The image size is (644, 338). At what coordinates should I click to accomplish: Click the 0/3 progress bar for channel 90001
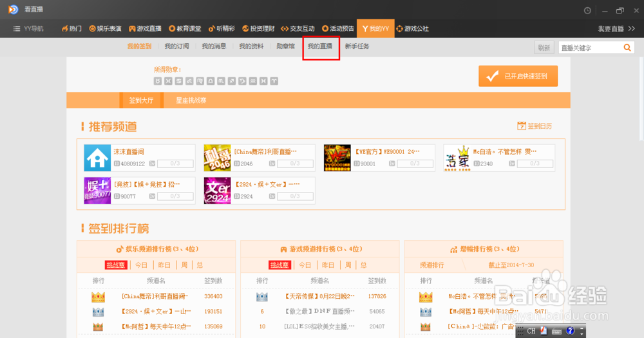pos(415,164)
